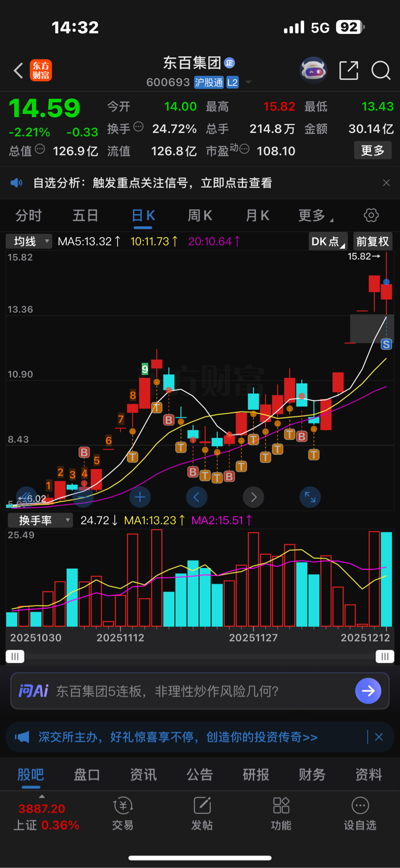Switch to 资讯 tab
Image resolution: width=400 pixels, height=868 pixels.
[143, 775]
